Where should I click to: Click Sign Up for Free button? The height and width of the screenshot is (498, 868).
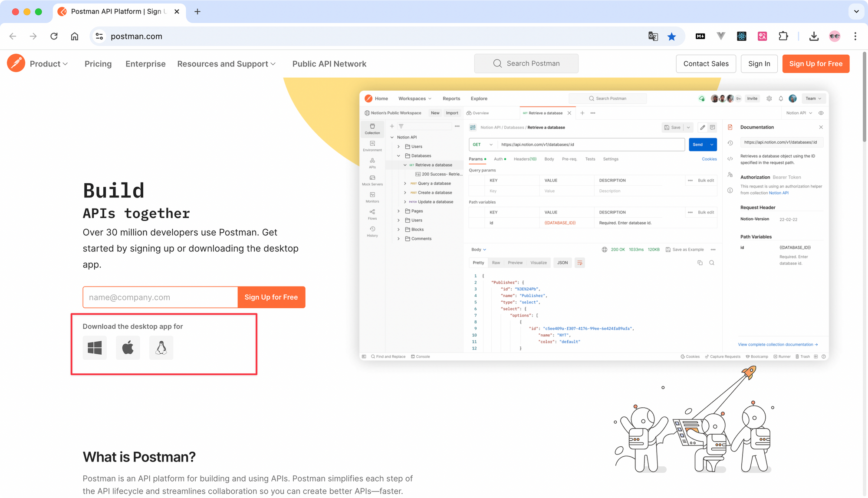click(x=815, y=64)
